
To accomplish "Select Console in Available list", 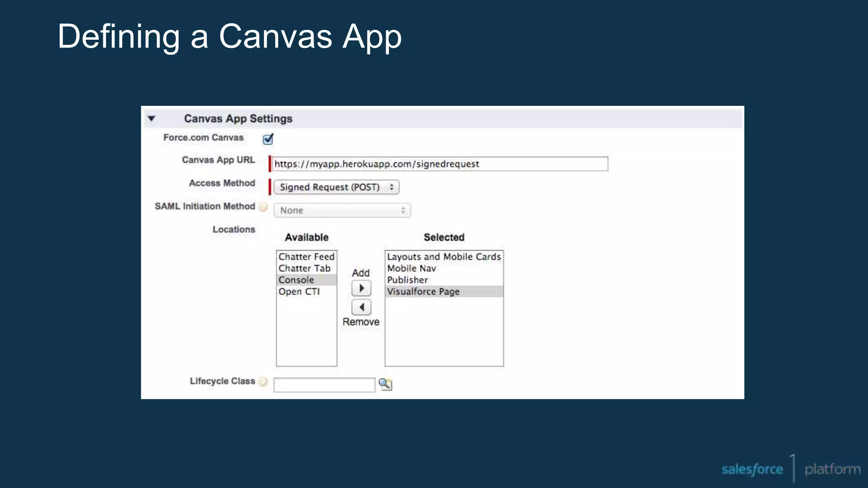I will click(x=306, y=280).
